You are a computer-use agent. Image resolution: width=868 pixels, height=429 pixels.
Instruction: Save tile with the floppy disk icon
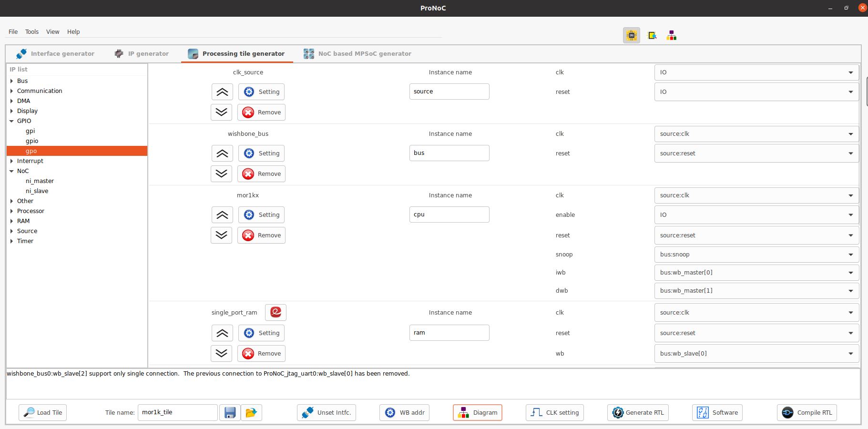pos(230,413)
